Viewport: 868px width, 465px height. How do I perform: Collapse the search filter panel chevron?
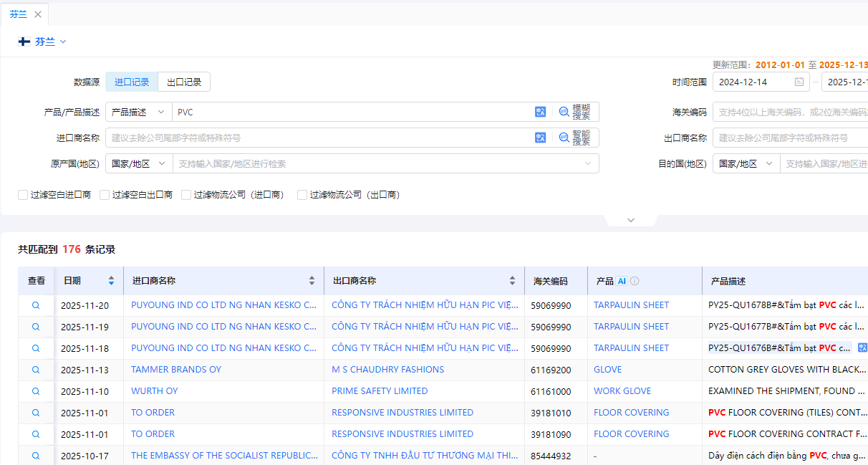(631, 220)
